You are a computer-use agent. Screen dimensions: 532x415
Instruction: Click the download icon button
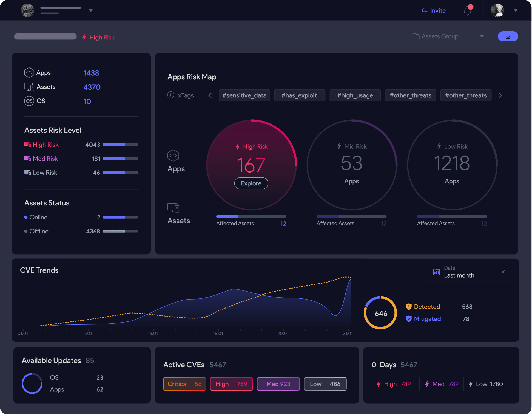508,36
